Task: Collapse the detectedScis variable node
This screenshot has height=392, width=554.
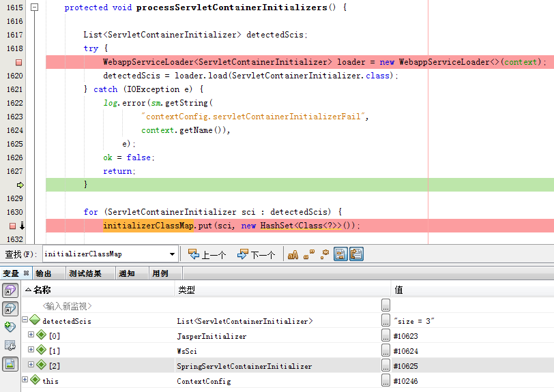Action: tap(25, 319)
